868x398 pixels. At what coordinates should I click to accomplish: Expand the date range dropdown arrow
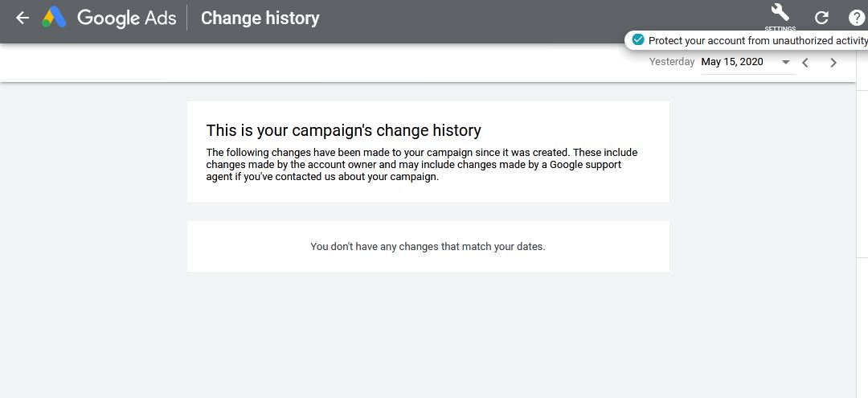pyautogui.click(x=786, y=63)
